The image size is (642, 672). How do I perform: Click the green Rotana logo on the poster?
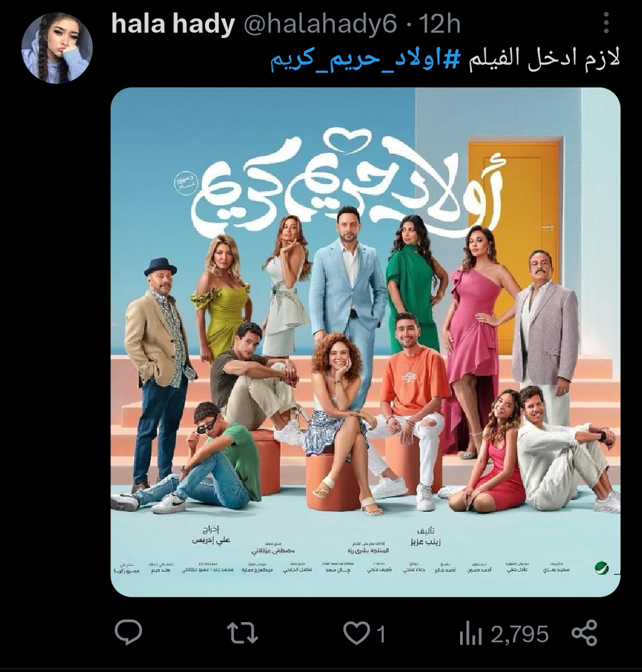click(x=602, y=568)
